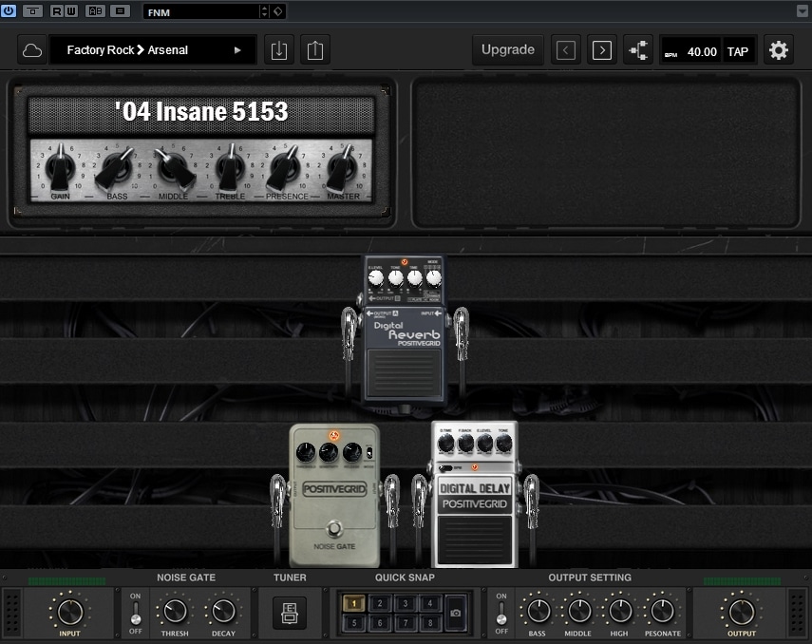Toggle the Noise Gate ON/OFF switch

pyautogui.click(x=136, y=613)
